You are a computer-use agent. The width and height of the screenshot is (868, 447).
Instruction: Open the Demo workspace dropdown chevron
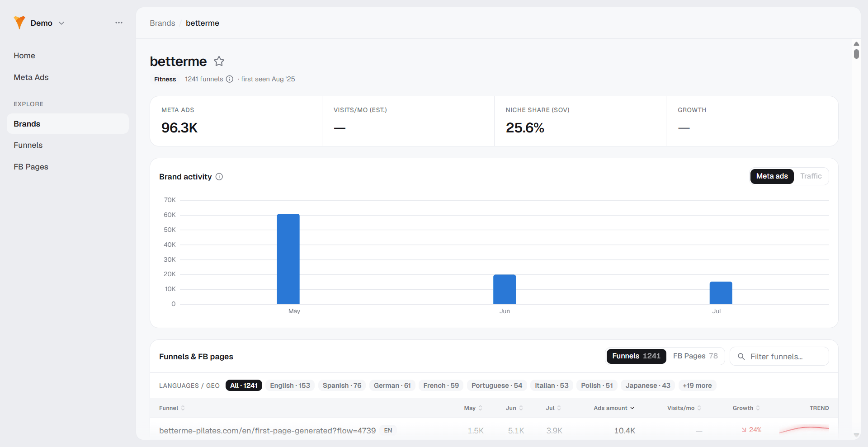(61, 23)
